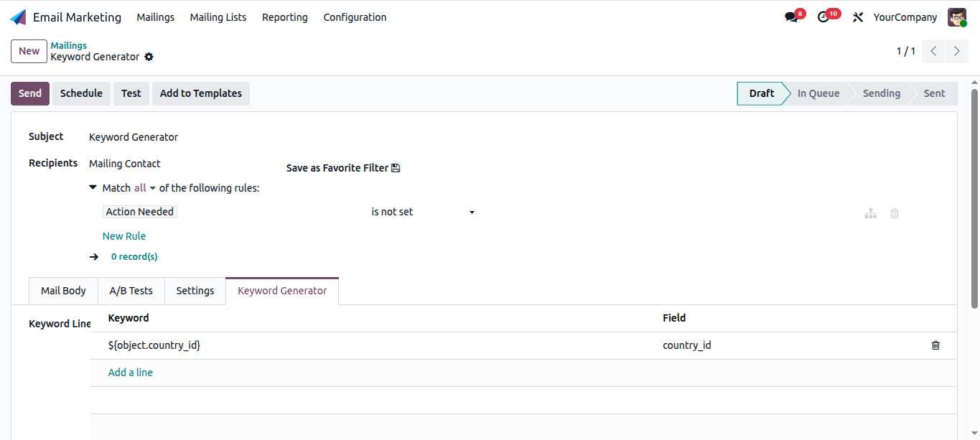
Task: Open the Mailing Lists menu
Action: pyautogui.click(x=218, y=17)
